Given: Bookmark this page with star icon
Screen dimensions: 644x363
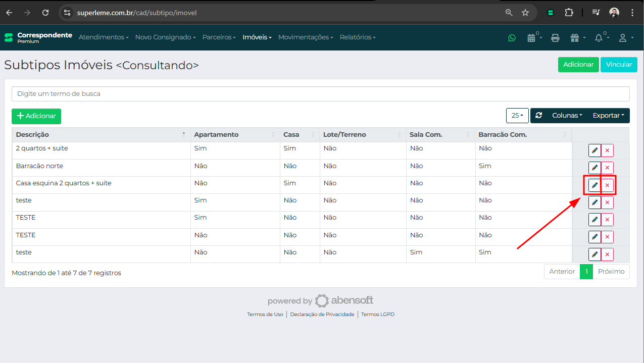Looking at the screenshot, I should point(525,13).
